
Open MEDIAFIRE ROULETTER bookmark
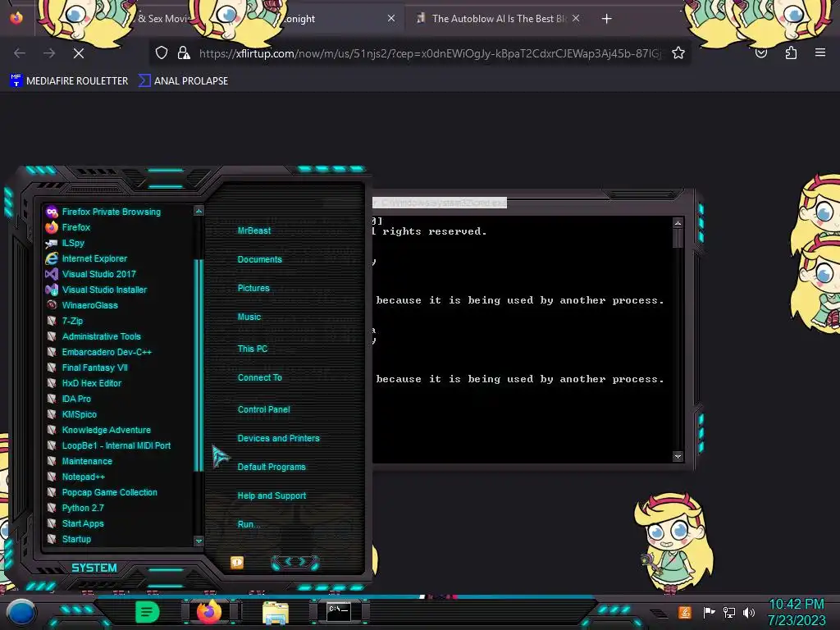pos(69,81)
